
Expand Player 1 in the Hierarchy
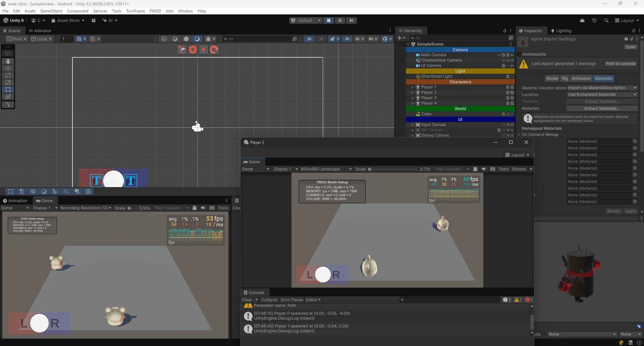(x=413, y=87)
